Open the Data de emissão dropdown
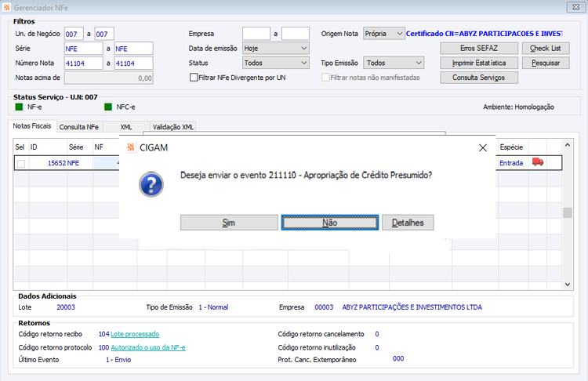Image resolution: width=588 pixels, height=381 pixels. (x=276, y=49)
